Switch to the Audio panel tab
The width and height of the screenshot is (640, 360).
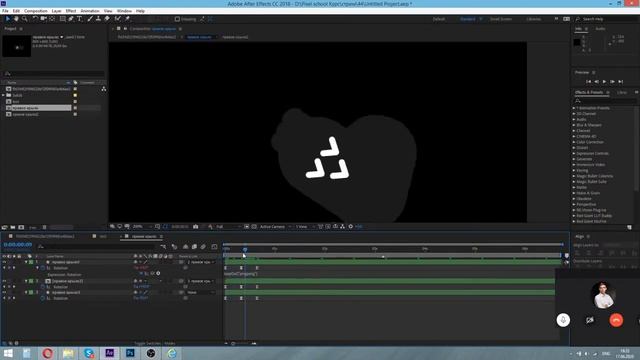point(600,29)
